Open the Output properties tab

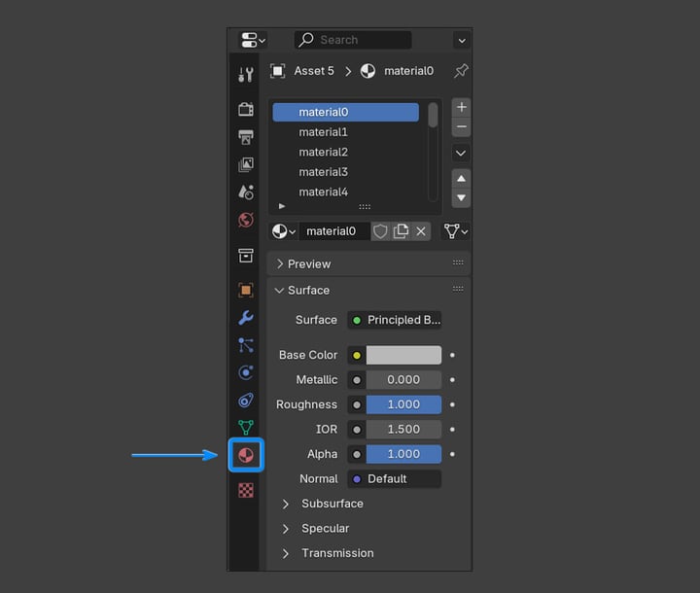246,137
